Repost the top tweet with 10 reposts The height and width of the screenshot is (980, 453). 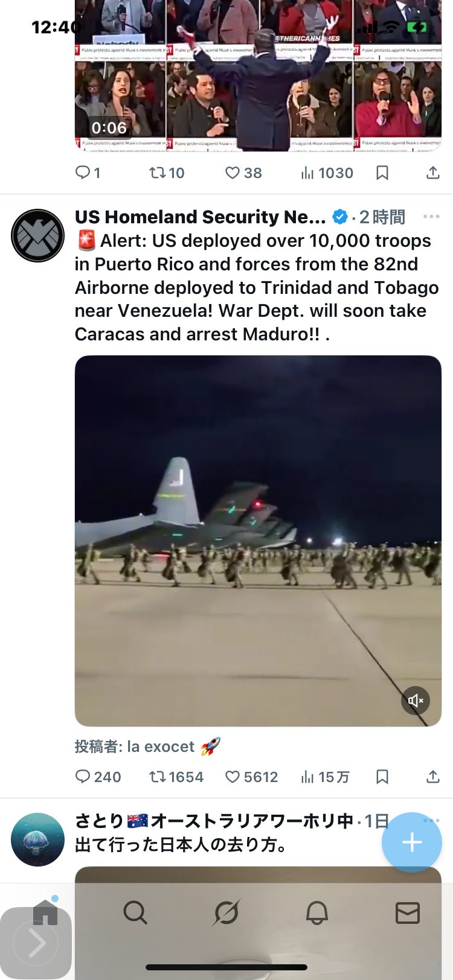(167, 173)
